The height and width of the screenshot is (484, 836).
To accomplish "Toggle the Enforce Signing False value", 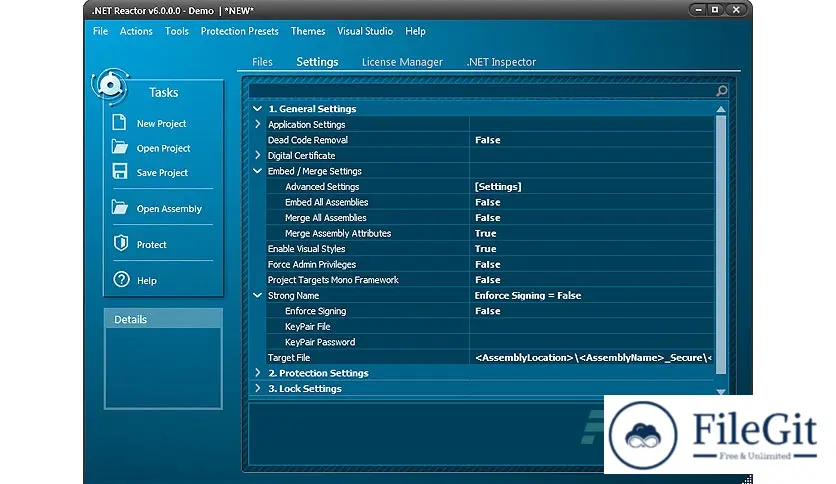I will [487, 311].
